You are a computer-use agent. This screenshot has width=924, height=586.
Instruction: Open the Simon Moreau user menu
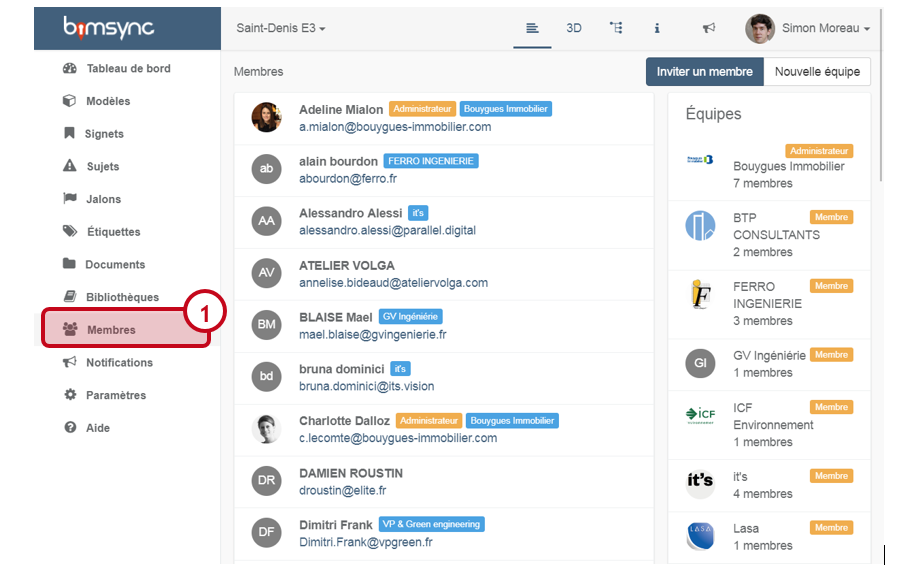(808, 28)
